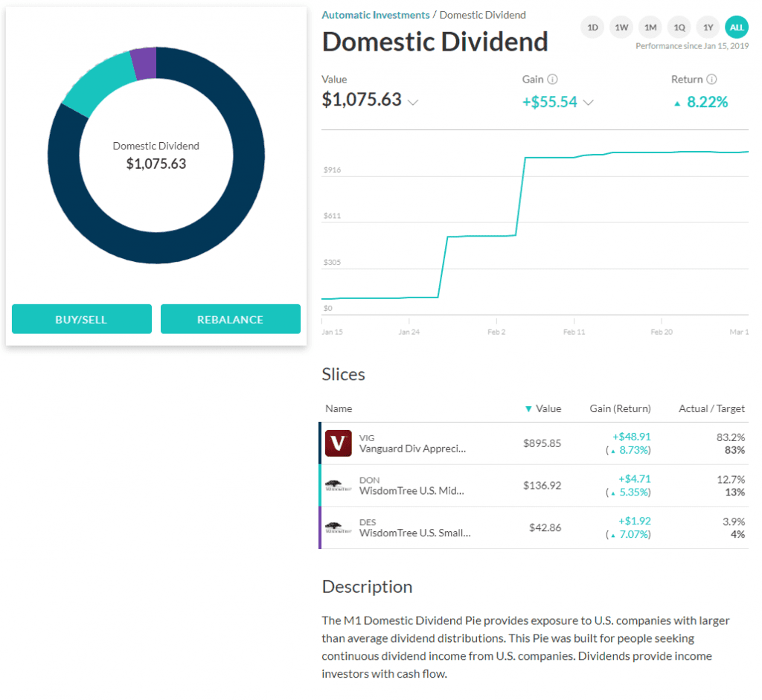Click the 3.9% actual allocation
This screenshot has width=762, height=700.
click(x=733, y=521)
